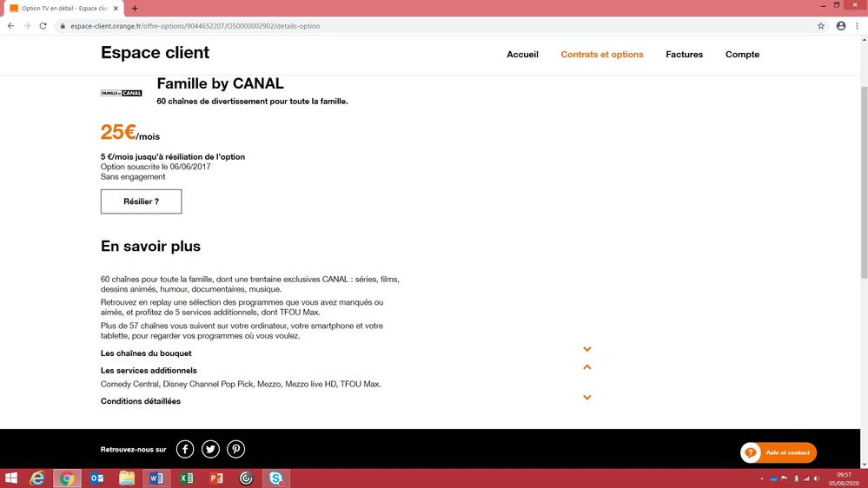
Task: Open the Compte menu item
Action: coord(742,54)
